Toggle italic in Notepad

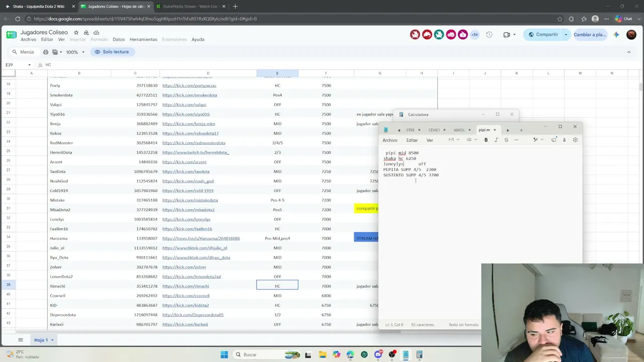coord(496,140)
